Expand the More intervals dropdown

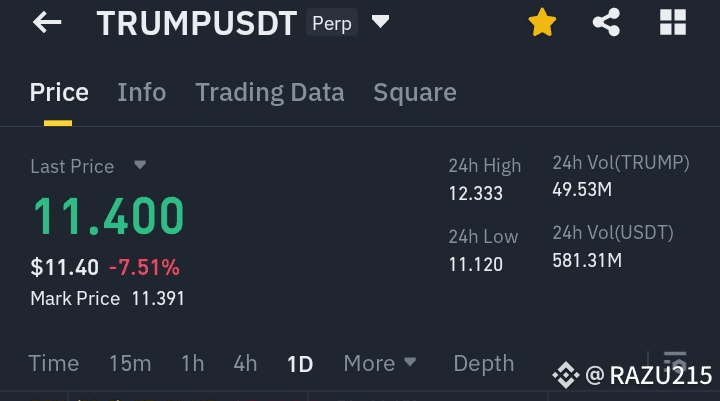tap(379, 363)
